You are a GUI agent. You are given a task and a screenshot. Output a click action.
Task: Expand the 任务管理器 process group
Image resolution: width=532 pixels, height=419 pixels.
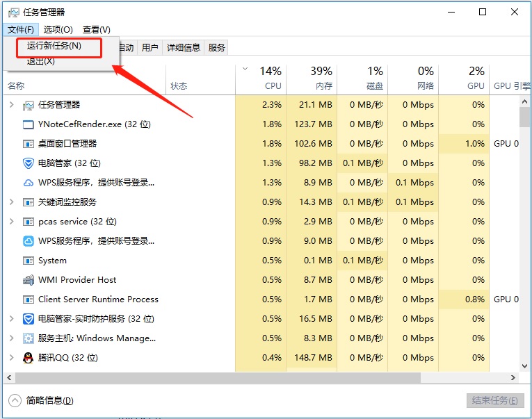(x=11, y=105)
